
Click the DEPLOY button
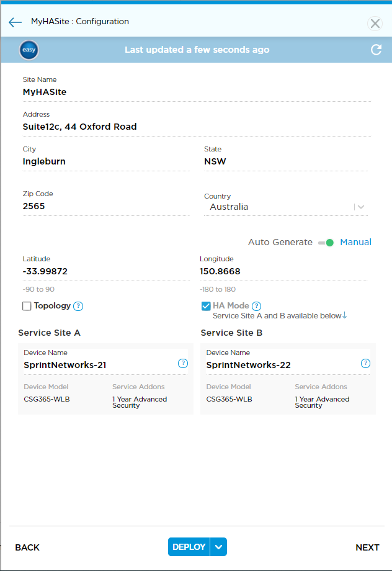pyautogui.click(x=189, y=547)
